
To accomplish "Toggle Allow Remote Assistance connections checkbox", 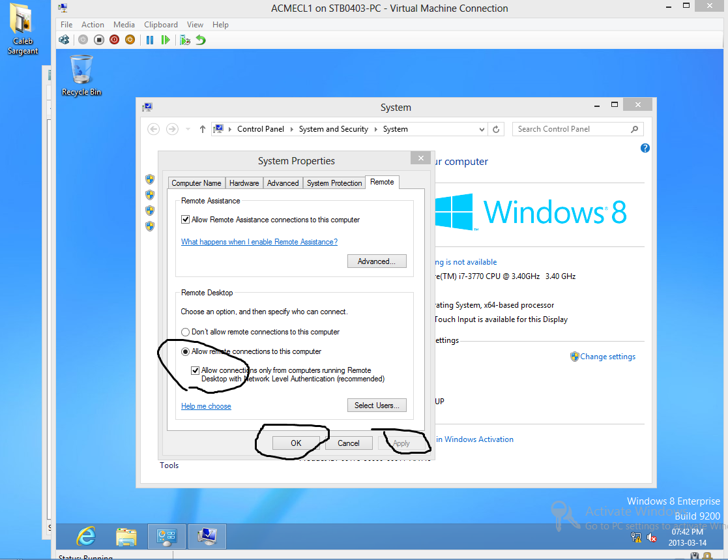I will pyautogui.click(x=185, y=220).
